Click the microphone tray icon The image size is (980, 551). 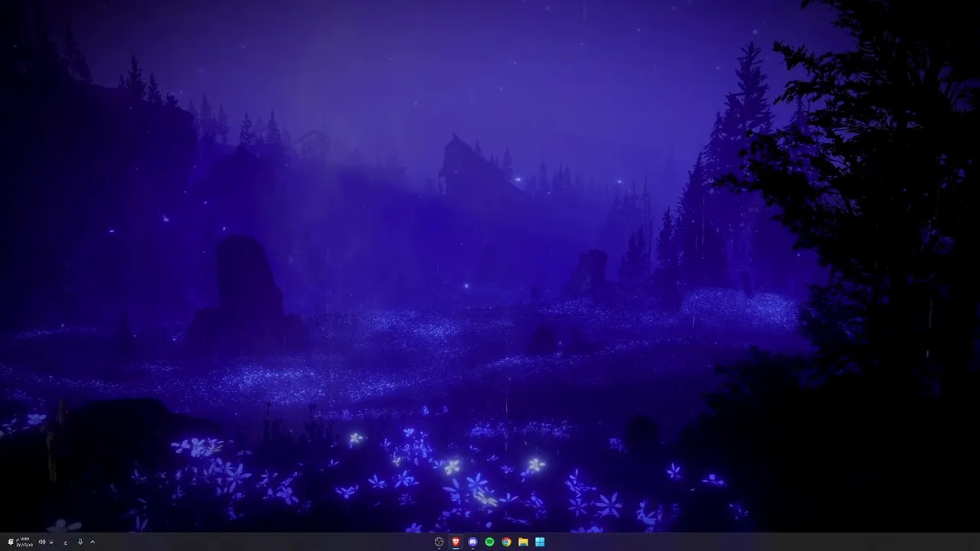[x=80, y=542]
